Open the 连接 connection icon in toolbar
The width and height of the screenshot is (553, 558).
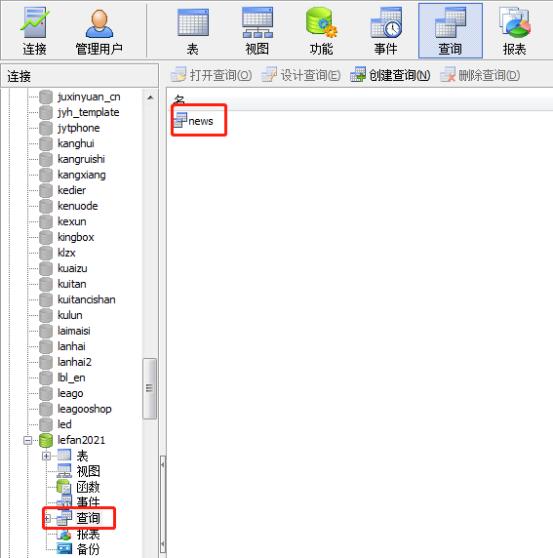tap(35, 31)
